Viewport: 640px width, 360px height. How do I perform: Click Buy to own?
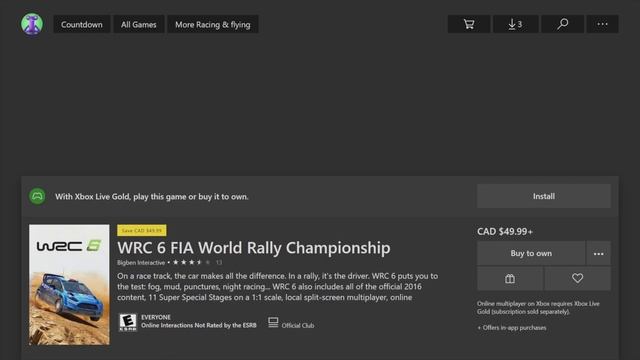tap(531, 253)
